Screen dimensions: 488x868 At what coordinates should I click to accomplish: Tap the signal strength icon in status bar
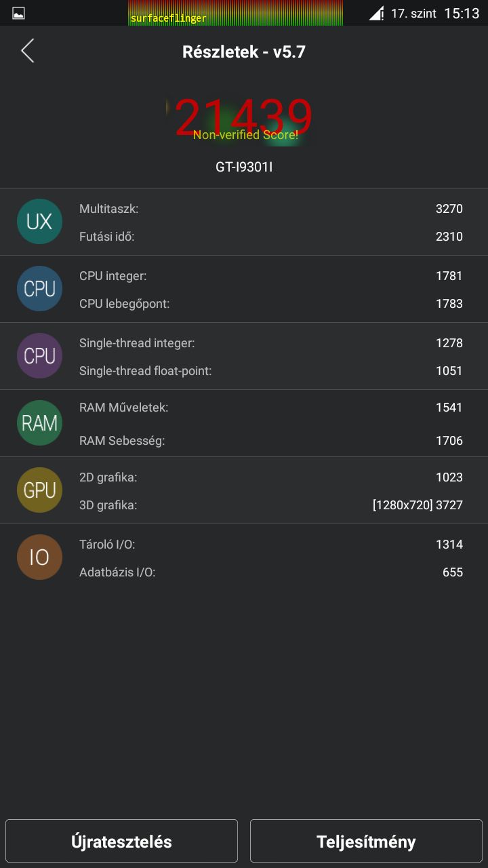376,13
